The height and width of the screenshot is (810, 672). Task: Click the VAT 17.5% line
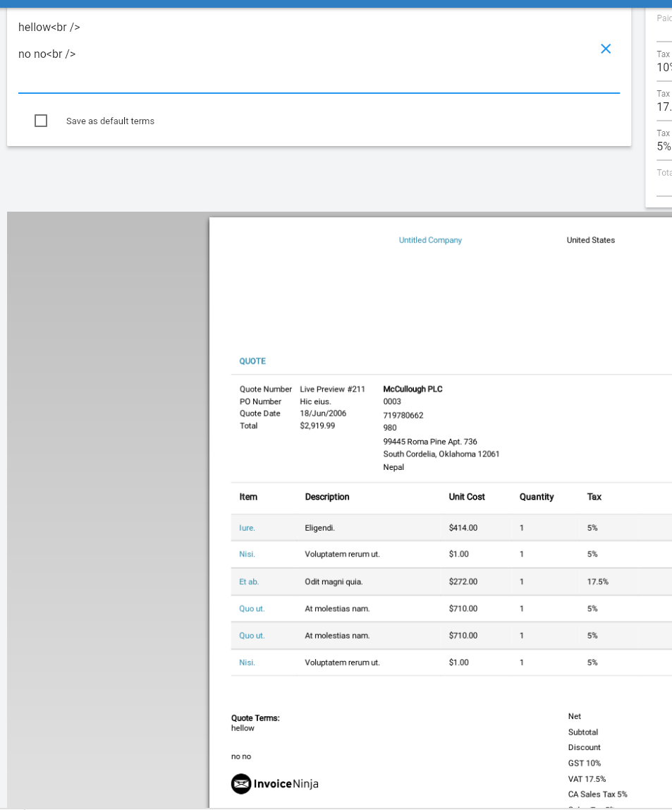(587, 779)
